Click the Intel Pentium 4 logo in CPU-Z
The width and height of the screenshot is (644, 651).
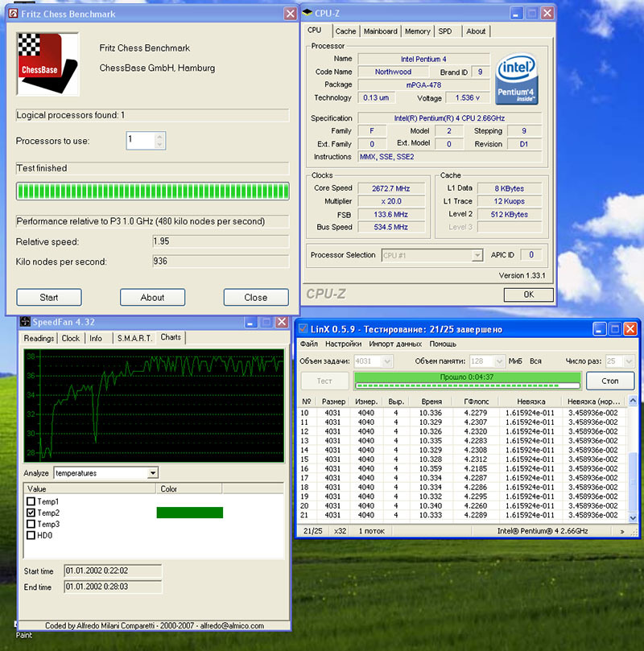pos(516,79)
